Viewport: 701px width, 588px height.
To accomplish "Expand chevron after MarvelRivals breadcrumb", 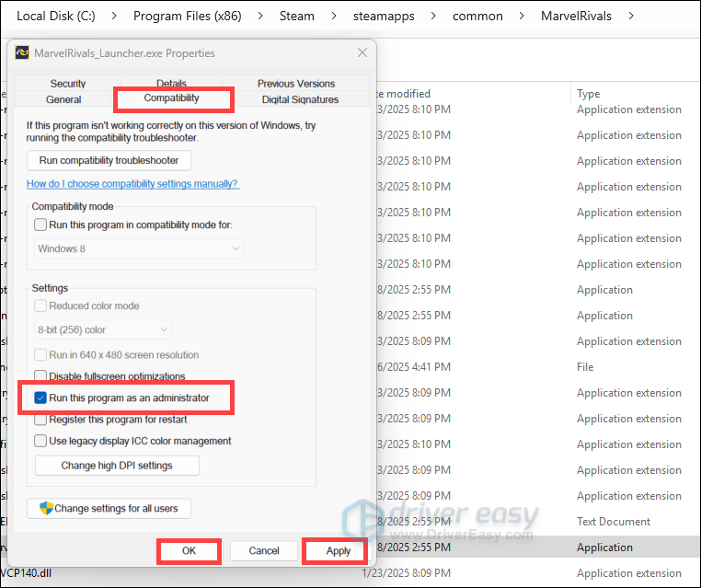I will 631,16.
